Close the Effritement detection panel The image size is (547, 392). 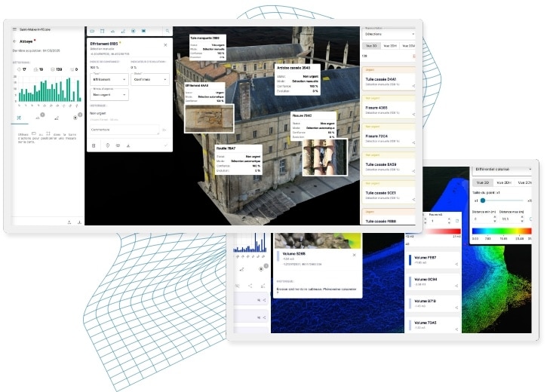(x=165, y=44)
